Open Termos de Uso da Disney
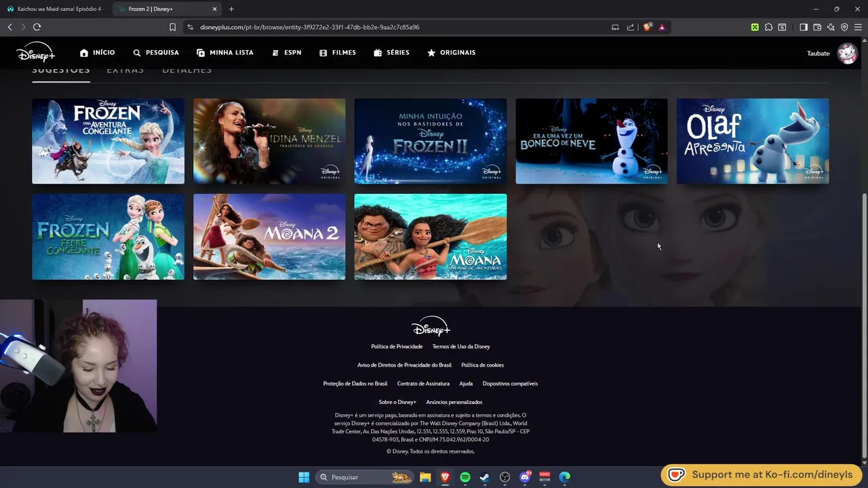Viewport: 868px width, 488px height. pyautogui.click(x=461, y=346)
